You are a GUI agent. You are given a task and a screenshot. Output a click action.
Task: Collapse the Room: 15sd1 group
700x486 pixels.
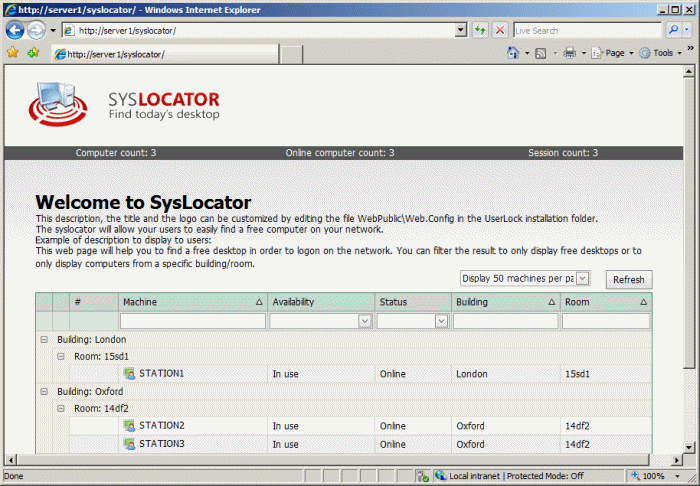pyautogui.click(x=61, y=357)
